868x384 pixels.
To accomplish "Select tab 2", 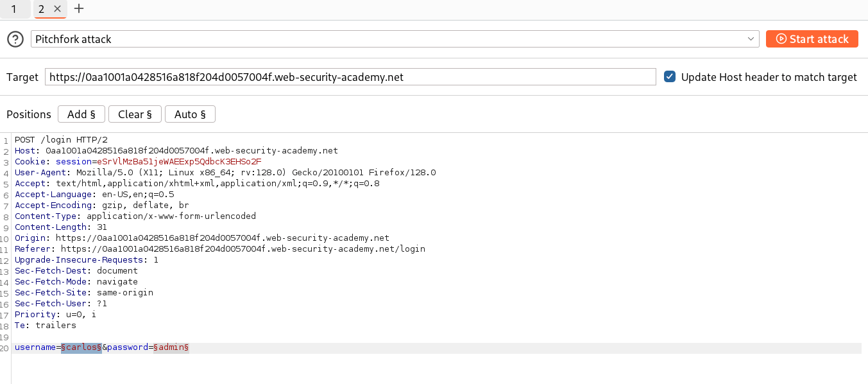I will pos(41,9).
